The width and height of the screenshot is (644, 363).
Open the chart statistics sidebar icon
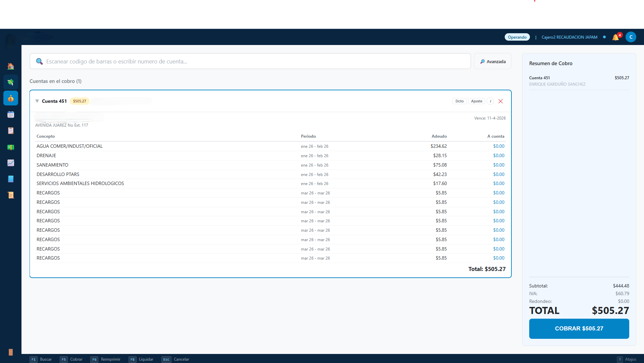(11, 163)
